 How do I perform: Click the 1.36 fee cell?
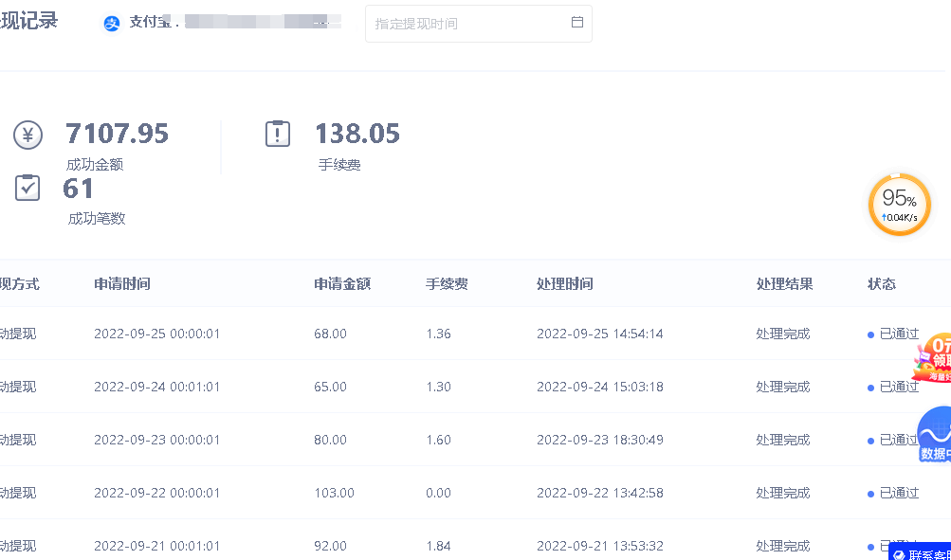pos(438,334)
